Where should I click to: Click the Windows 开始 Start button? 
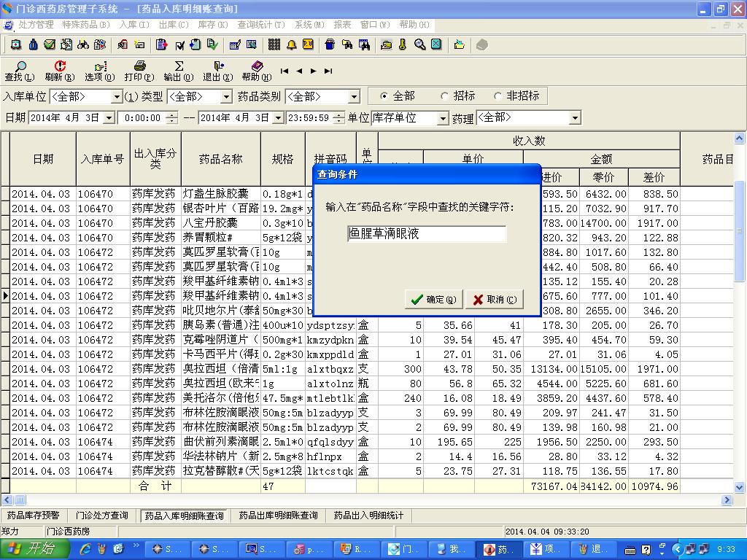[34, 549]
